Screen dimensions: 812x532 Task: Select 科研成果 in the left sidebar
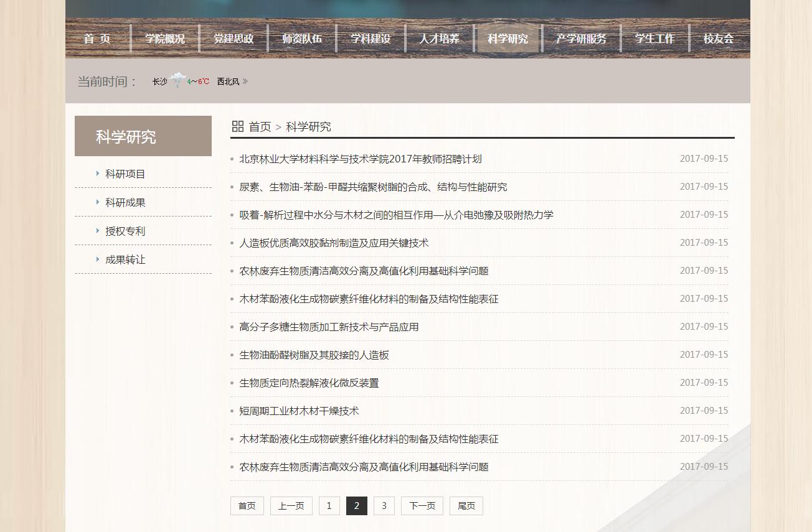(x=125, y=203)
